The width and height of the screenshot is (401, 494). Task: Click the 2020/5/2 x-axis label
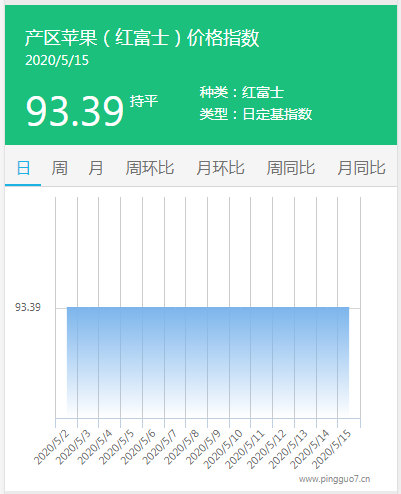coord(52,448)
